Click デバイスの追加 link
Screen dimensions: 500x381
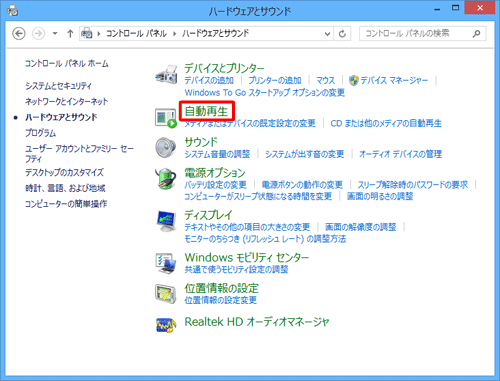click(x=209, y=80)
